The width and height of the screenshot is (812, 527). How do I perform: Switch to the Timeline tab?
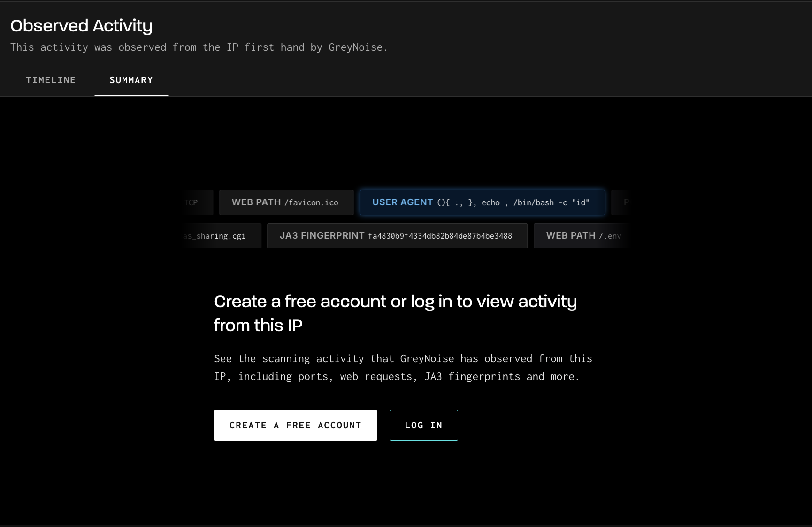point(51,80)
